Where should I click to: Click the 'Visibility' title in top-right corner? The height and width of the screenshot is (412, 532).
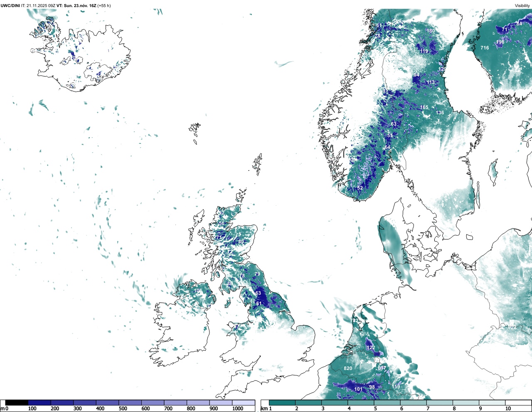point(522,6)
